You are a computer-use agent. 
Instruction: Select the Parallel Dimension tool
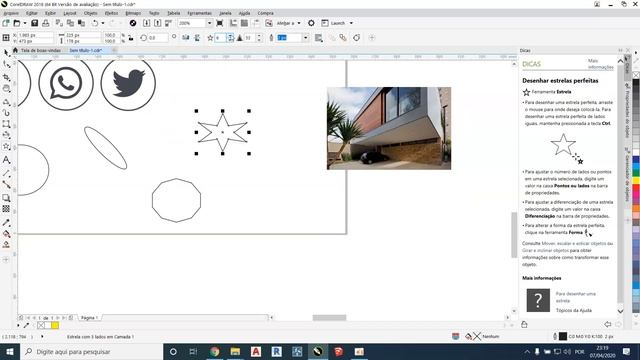point(7,173)
